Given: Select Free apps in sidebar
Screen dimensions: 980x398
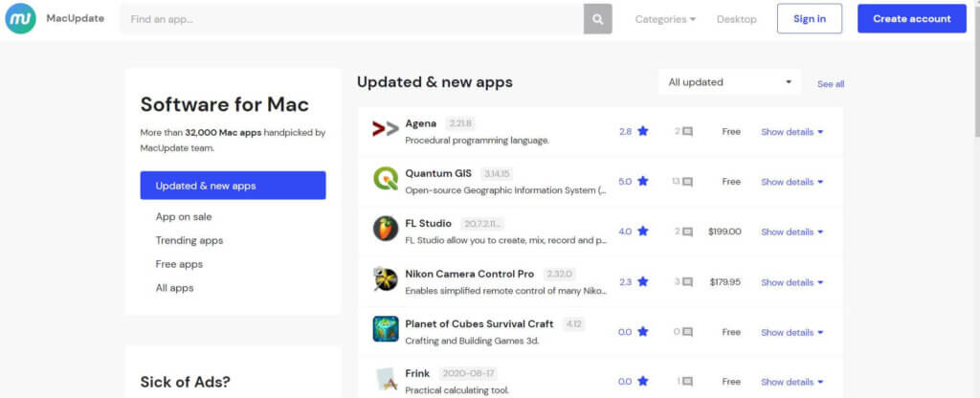Looking at the screenshot, I should 179,264.
